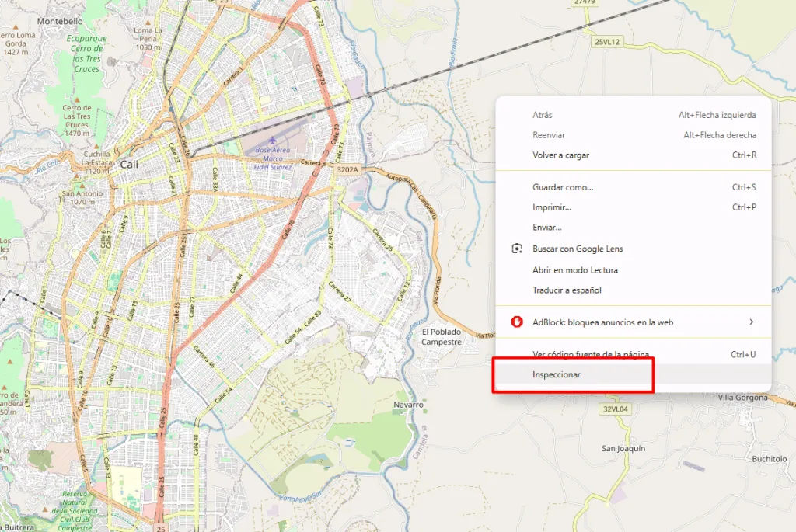
Task: Click the airport icon at Base Aérea
Action: (x=272, y=140)
